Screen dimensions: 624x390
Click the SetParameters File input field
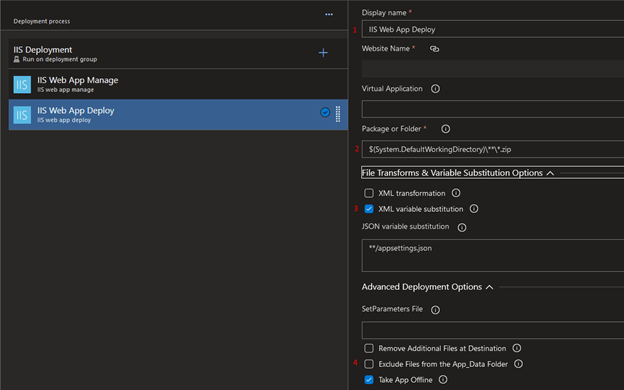tap(493, 330)
